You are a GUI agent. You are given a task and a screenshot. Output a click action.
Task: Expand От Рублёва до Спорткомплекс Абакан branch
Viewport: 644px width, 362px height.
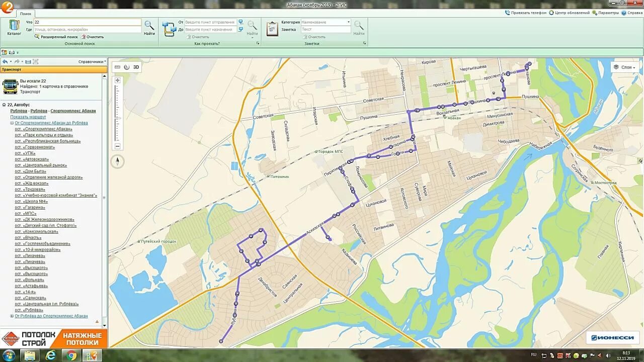(12, 316)
